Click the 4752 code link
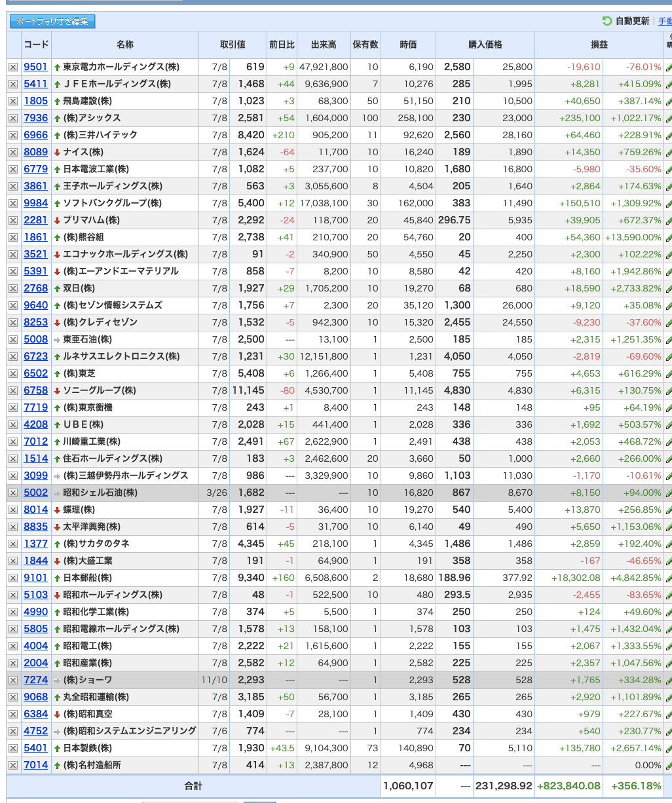This screenshot has width=672, height=803. coord(35,731)
